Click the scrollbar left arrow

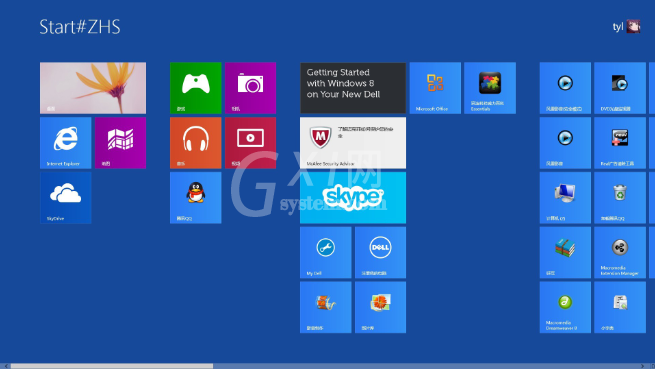(5, 366)
